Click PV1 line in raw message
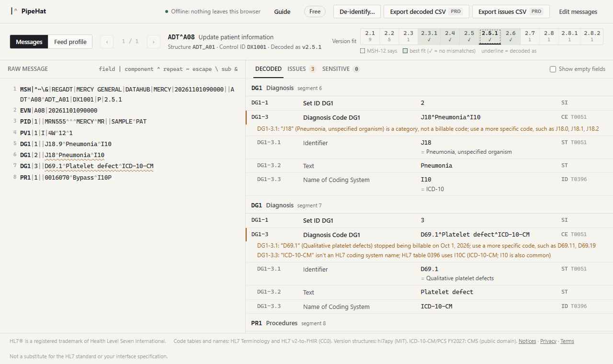 [x=46, y=133]
